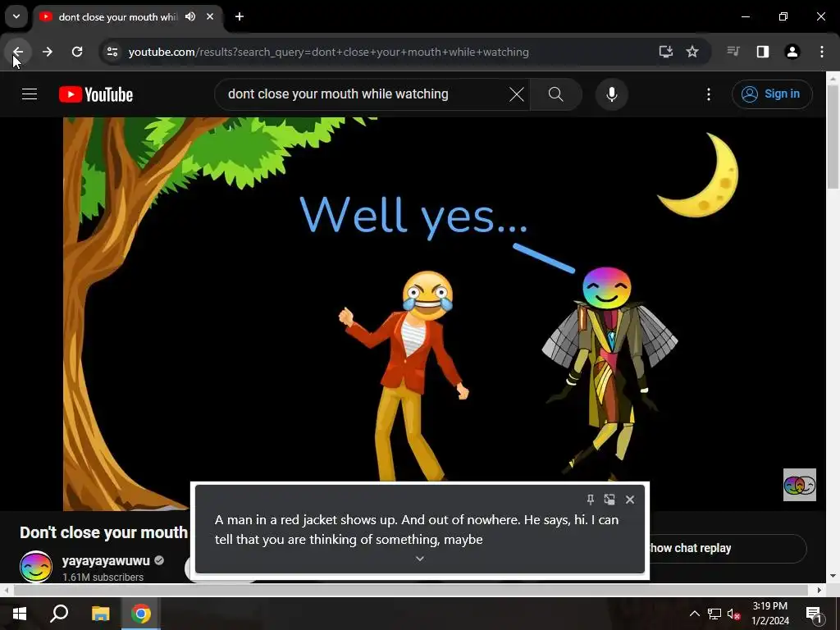Bookmark this page with the star icon

coord(692,52)
